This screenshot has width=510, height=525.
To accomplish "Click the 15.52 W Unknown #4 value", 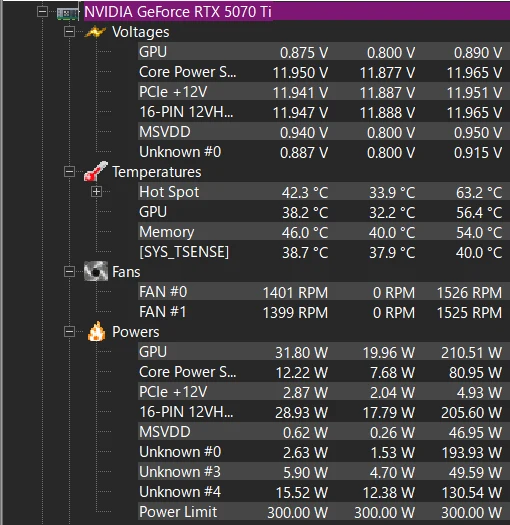I will click(x=302, y=493).
